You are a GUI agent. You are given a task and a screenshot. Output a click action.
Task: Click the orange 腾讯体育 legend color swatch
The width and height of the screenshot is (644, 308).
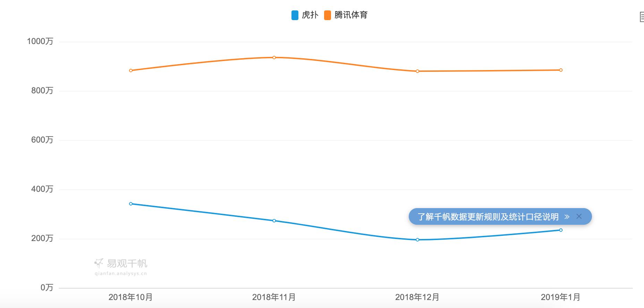pyautogui.click(x=328, y=15)
